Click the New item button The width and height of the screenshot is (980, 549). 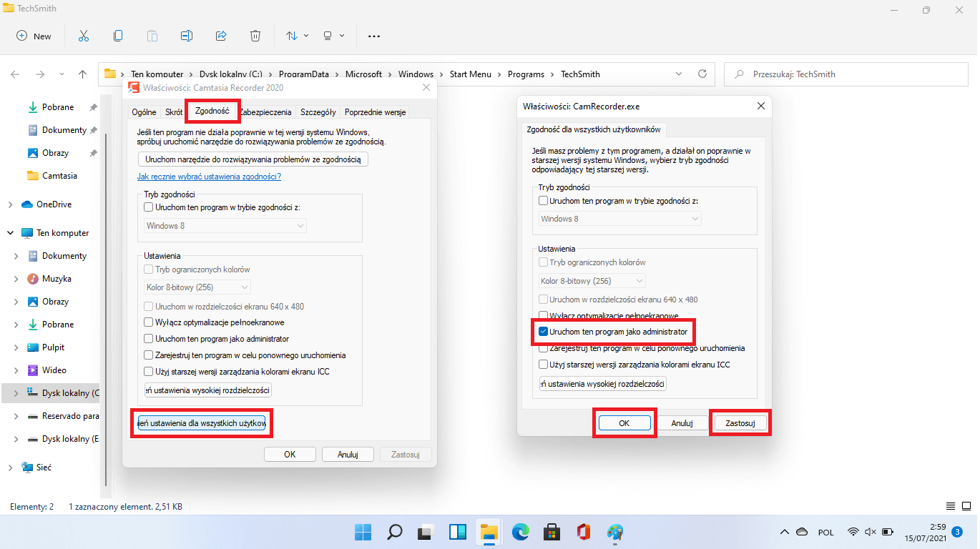pyautogui.click(x=34, y=36)
